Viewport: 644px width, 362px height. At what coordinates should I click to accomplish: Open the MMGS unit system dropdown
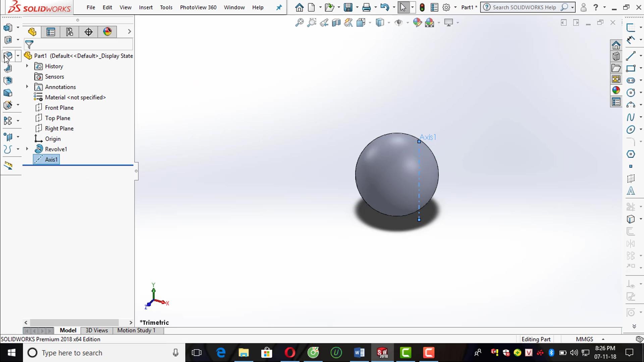[x=603, y=339]
